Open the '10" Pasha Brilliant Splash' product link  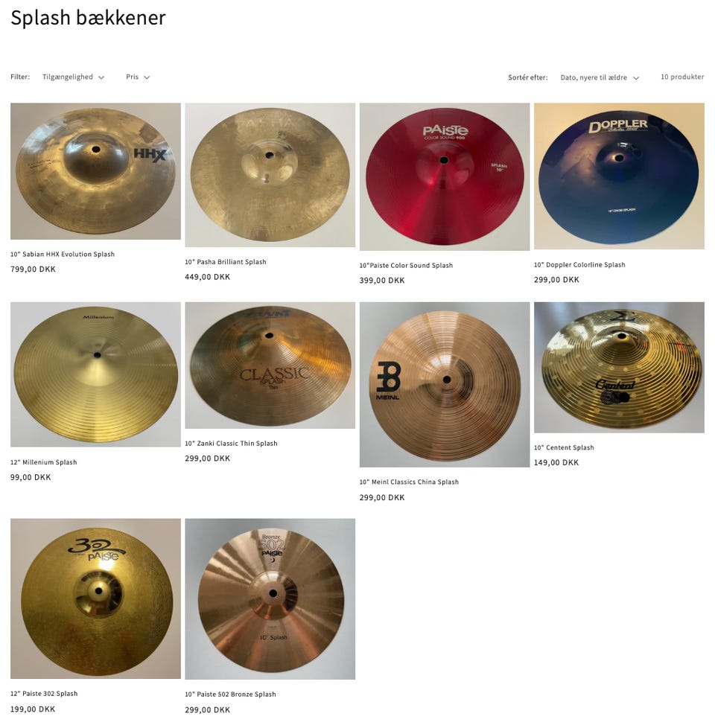click(226, 262)
